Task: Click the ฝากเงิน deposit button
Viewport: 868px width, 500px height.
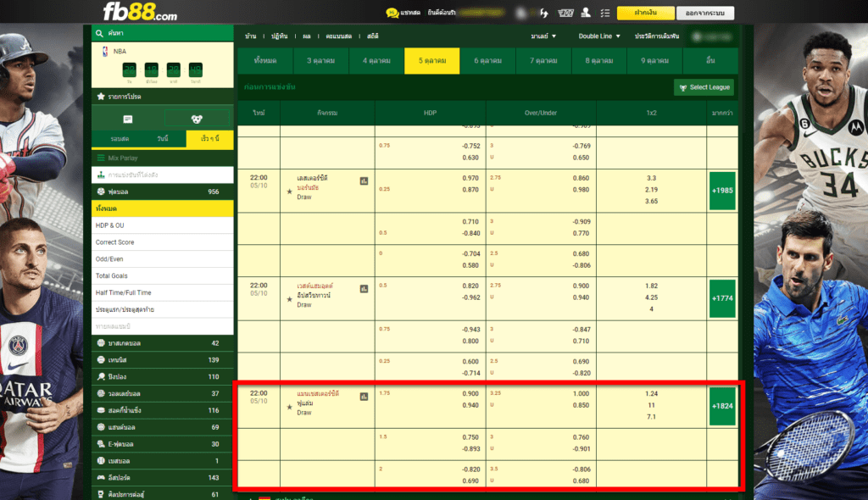Action: click(x=645, y=13)
